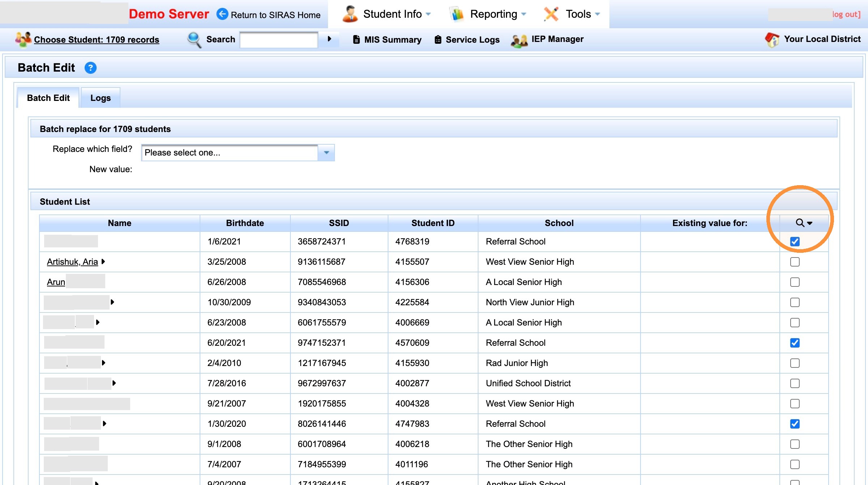Sort by the School column header
868x485 pixels.
(x=559, y=223)
